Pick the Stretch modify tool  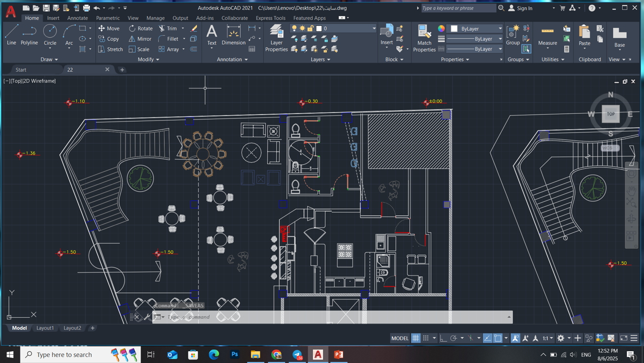coord(110,49)
